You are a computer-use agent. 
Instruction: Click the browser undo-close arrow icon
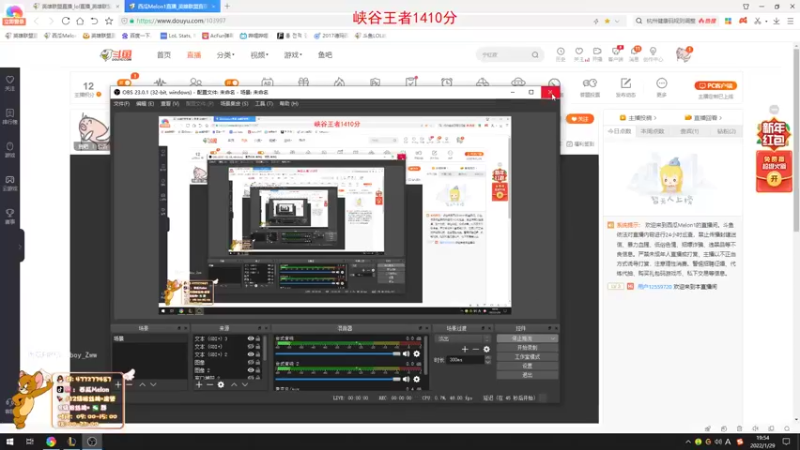point(94,21)
